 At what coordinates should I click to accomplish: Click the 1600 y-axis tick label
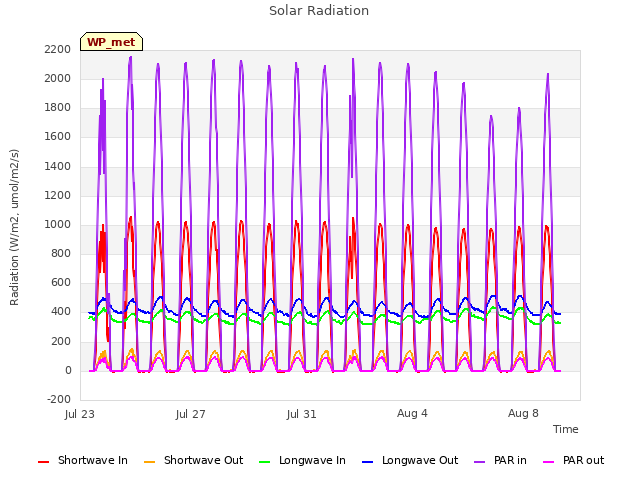click(x=58, y=137)
